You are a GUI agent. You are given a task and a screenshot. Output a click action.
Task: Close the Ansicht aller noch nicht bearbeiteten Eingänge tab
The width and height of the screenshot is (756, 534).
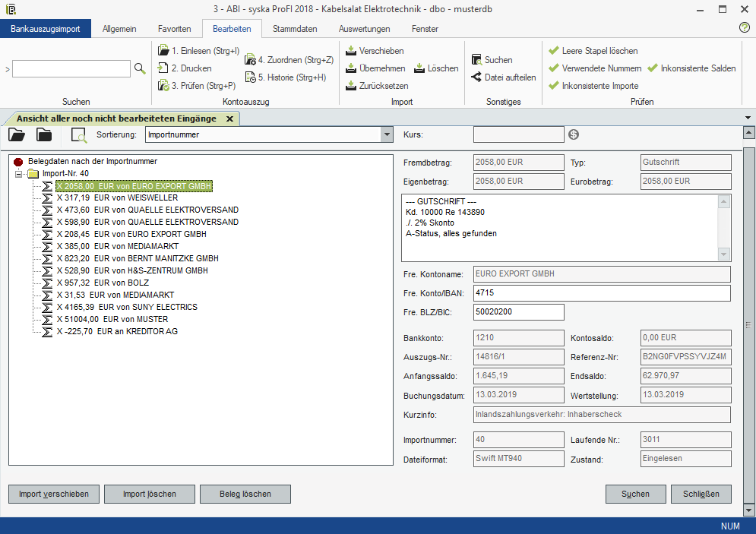[x=230, y=118]
